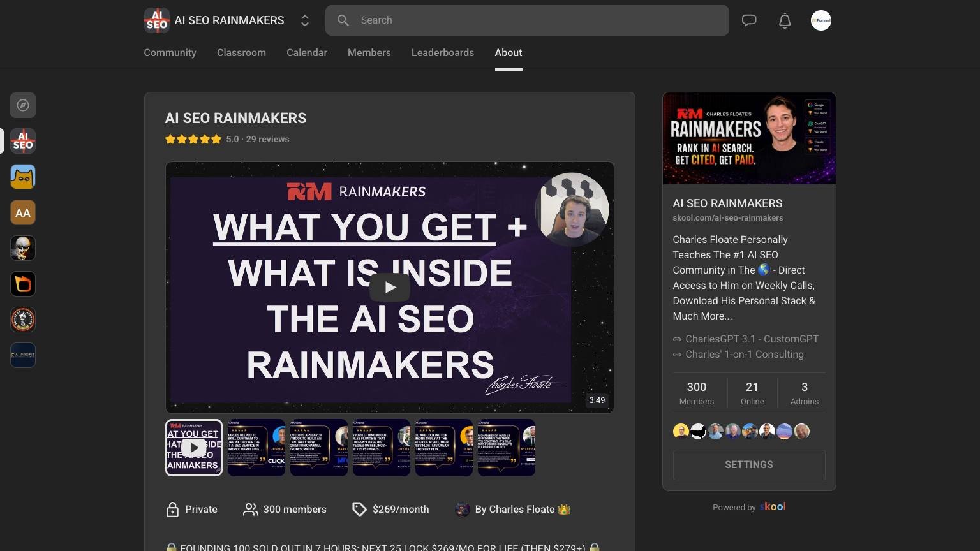The image size is (980, 551).
Task: Click the search magnifier icon
Action: (343, 20)
